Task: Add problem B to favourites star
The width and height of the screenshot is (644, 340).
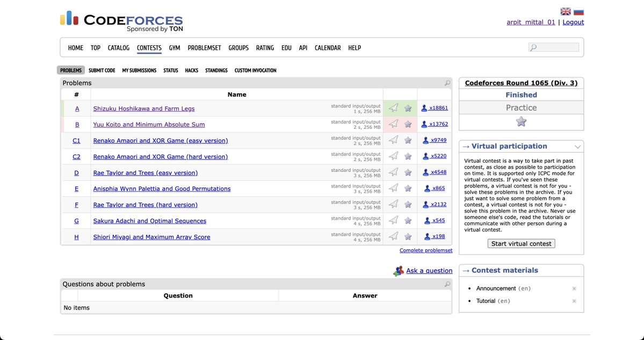Action: 408,125
